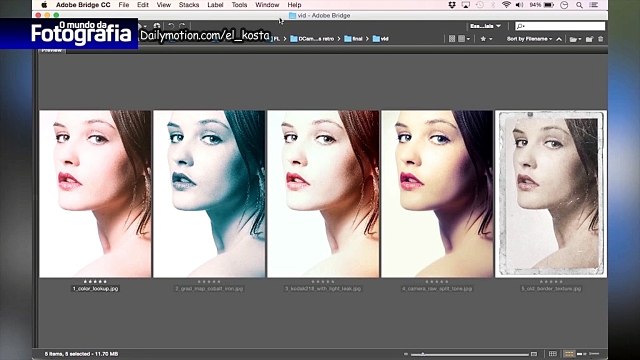Click the 5_old_border_texture filename label
Screen dimensions: 640x360
point(551,289)
